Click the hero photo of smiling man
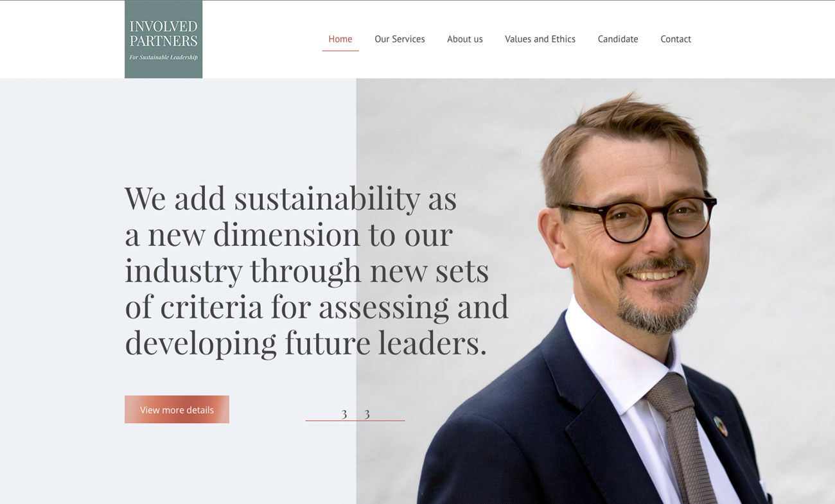This screenshot has width=835, height=504. pyautogui.click(x=595, y=291)
